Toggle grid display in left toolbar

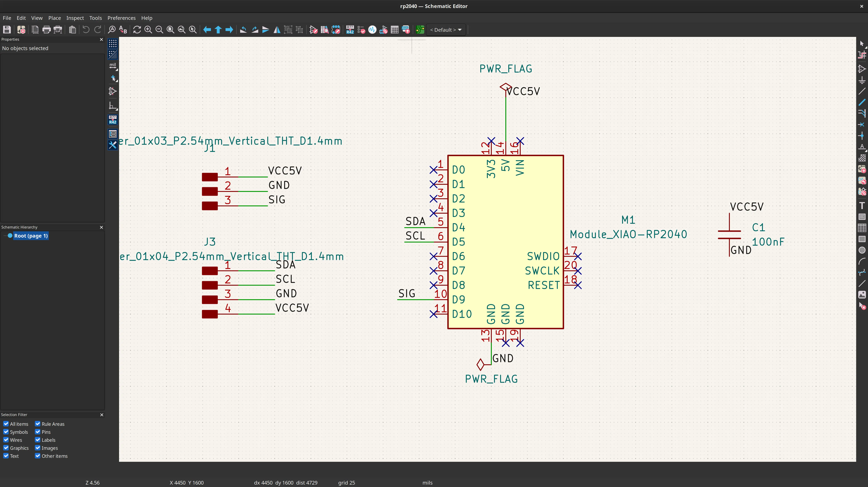(x=113, y=43)
